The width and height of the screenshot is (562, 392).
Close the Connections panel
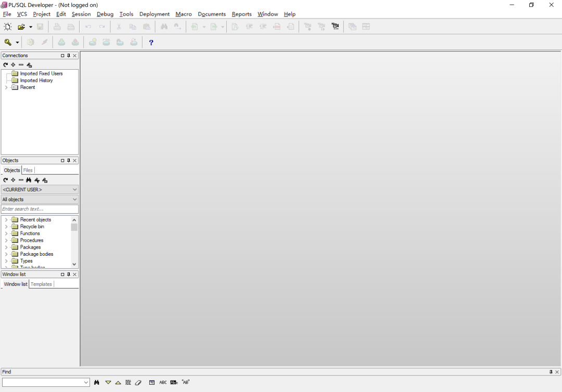(x=74, y=56)
